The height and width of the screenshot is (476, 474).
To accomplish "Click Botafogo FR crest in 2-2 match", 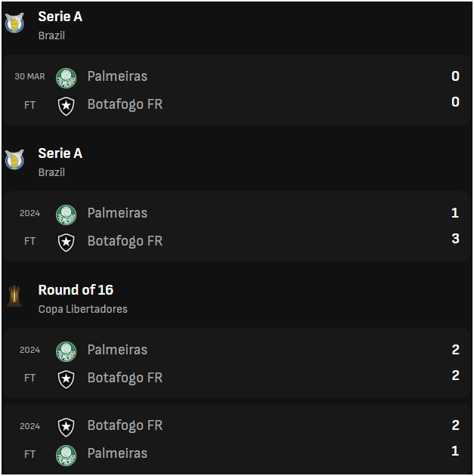I will coord(67,379).
